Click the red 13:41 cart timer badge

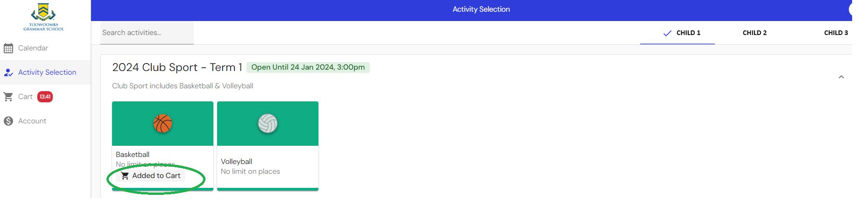(45, 97)
